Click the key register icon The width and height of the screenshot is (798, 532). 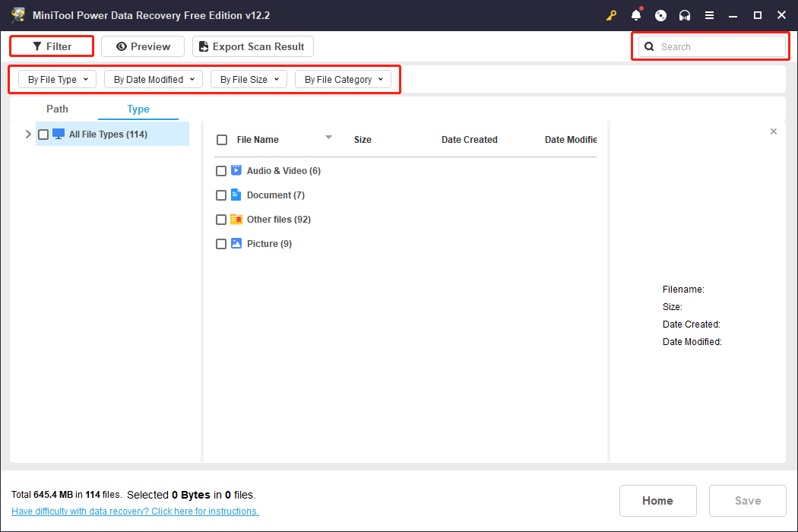tap(611, 15)
